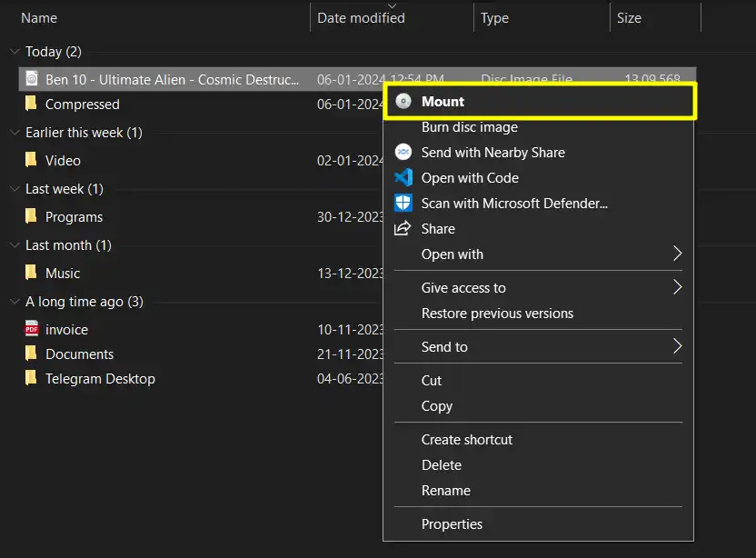Image resolution: width=756 pixels, height=558 pixels.
Task: Choose Burn disc image
Action: click(x=471, y=127)
